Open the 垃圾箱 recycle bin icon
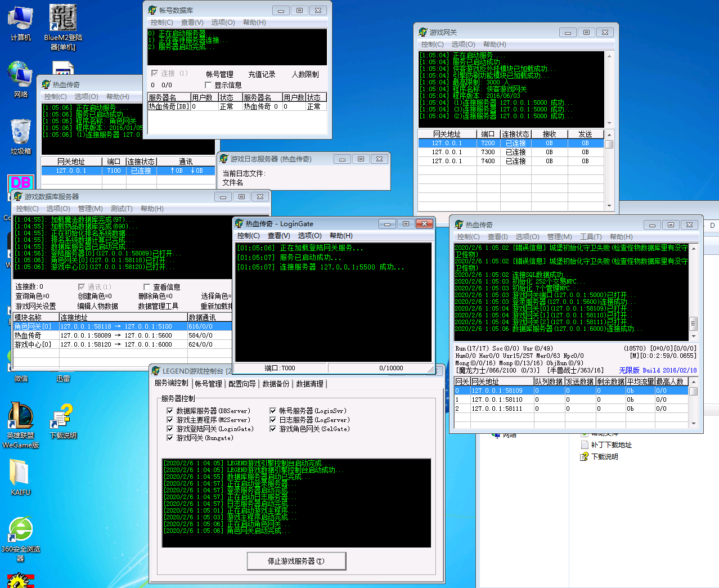Image resolution: width=719 pixels, height=588 pixels. [21, 136]
